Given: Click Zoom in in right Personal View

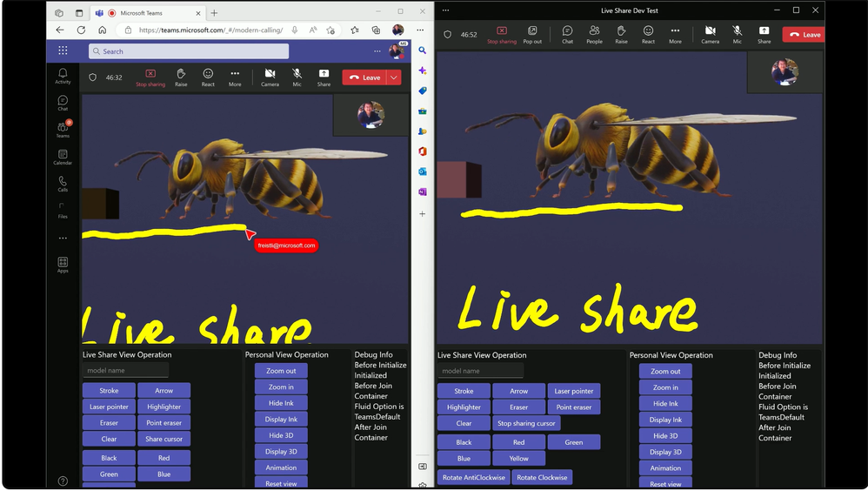Looking at the screenshot, I should pos(665,387).
